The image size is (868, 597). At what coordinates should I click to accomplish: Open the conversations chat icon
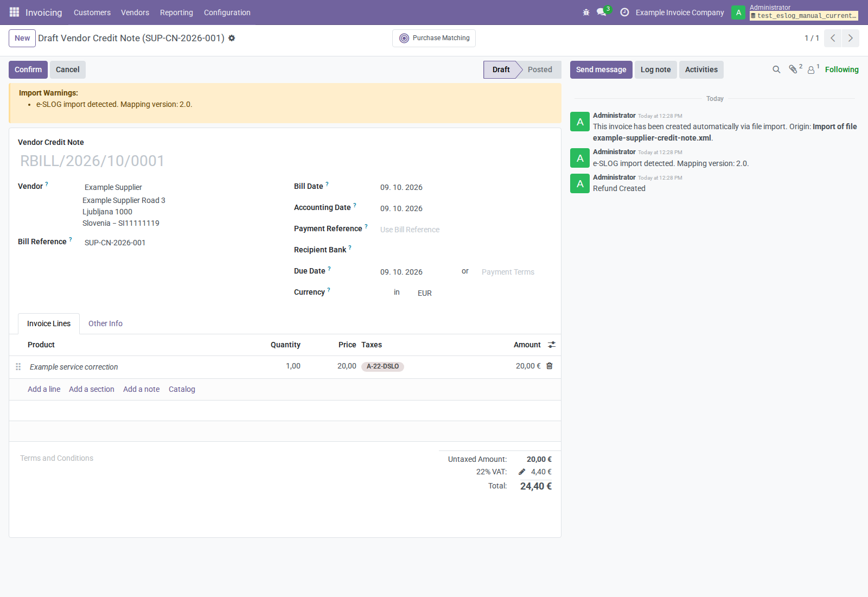click(x=602, y=12)
